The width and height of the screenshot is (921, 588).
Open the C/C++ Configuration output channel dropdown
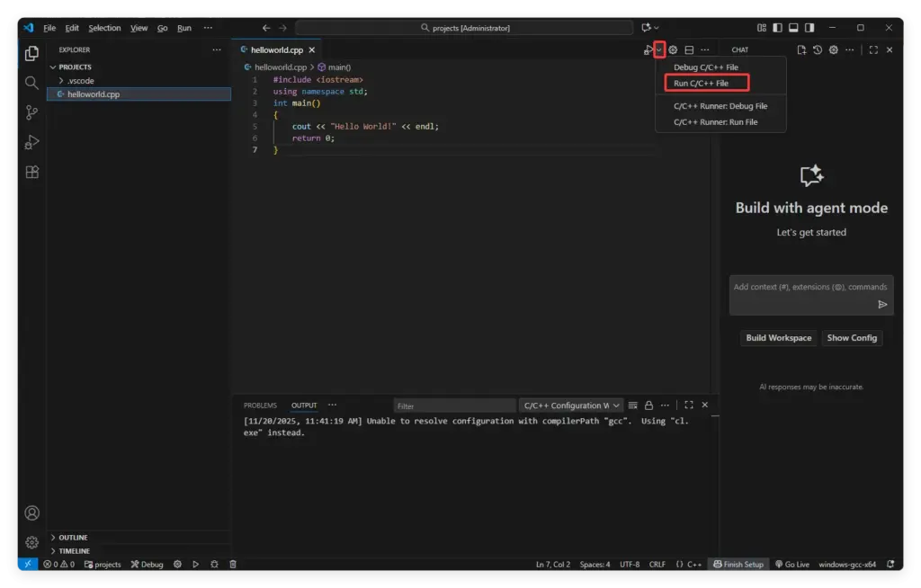click(571, 405)
